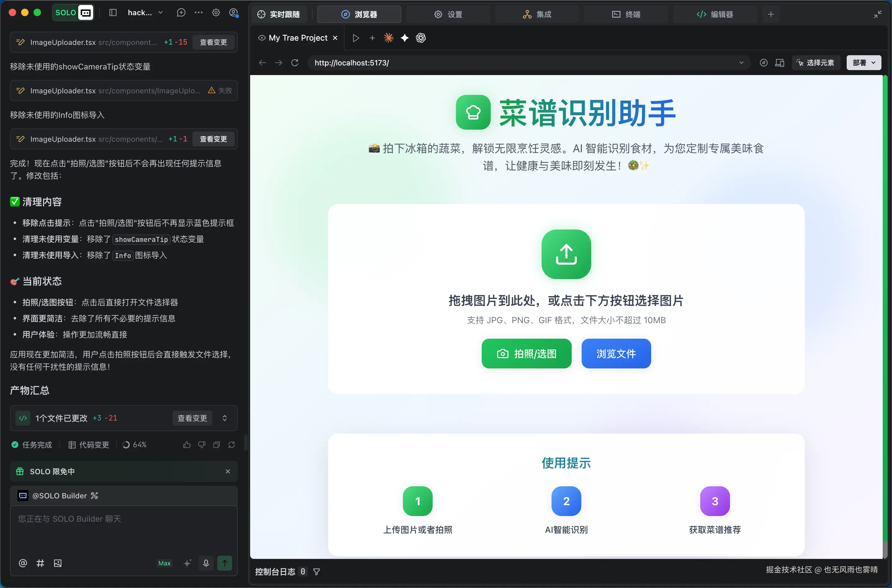Toggle the Max mode option

(164, 563)
